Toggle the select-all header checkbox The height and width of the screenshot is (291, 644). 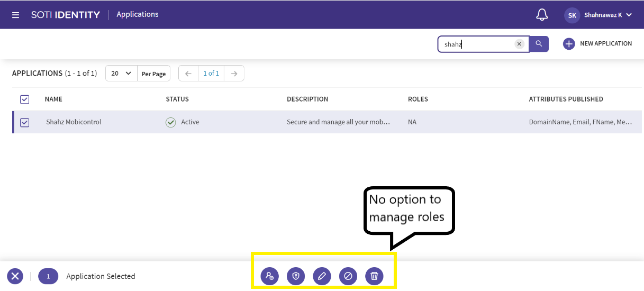coord(24,99)
